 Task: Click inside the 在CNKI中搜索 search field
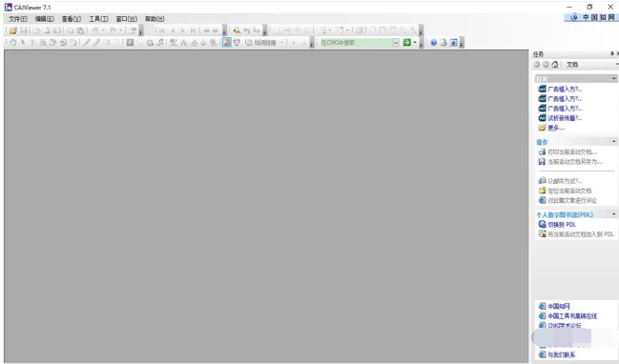(356, 43)
